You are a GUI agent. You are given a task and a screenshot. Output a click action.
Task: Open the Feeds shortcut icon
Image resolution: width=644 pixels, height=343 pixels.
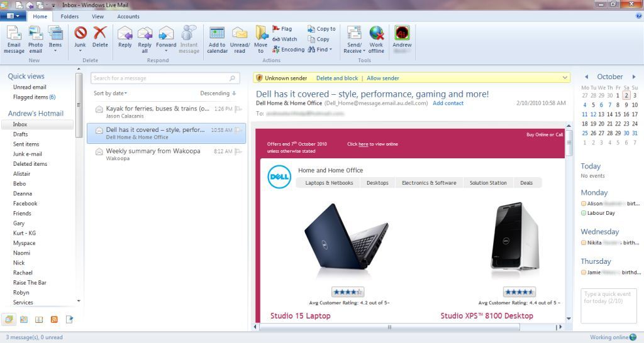pos(54,319)
